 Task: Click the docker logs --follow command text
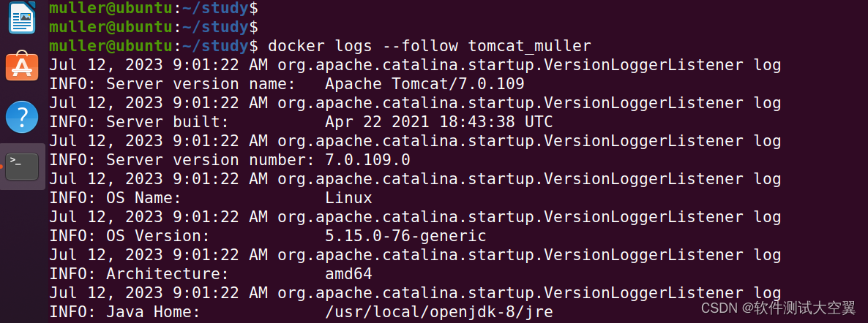(x=429, y=46)
